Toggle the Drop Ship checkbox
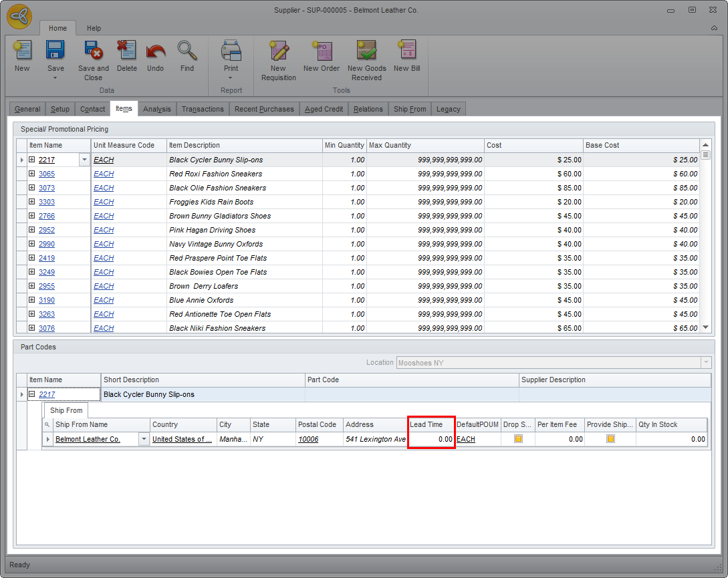Screen dimensions: 728x578 click(x=518, y=439)
